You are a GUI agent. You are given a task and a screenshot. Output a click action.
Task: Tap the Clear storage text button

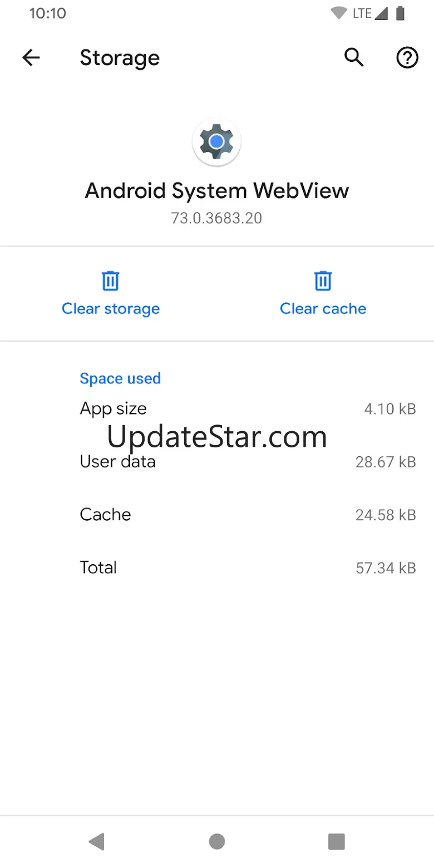[111, 309]
